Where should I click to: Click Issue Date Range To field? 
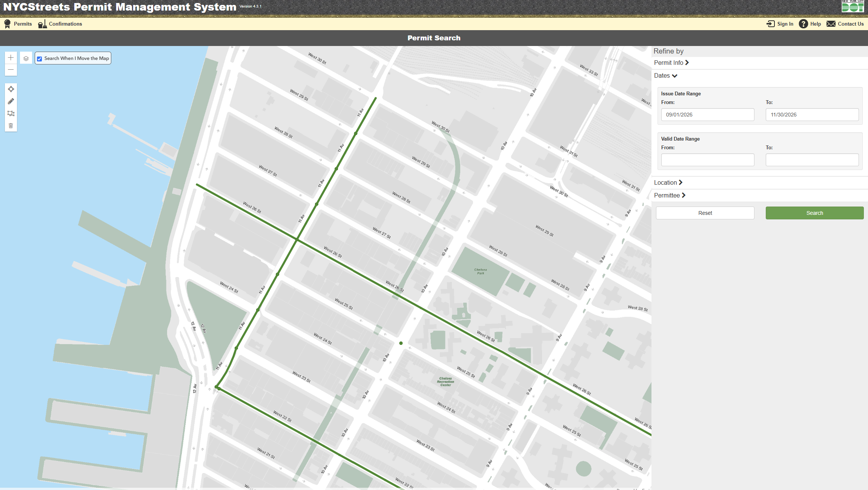(812, 115)
